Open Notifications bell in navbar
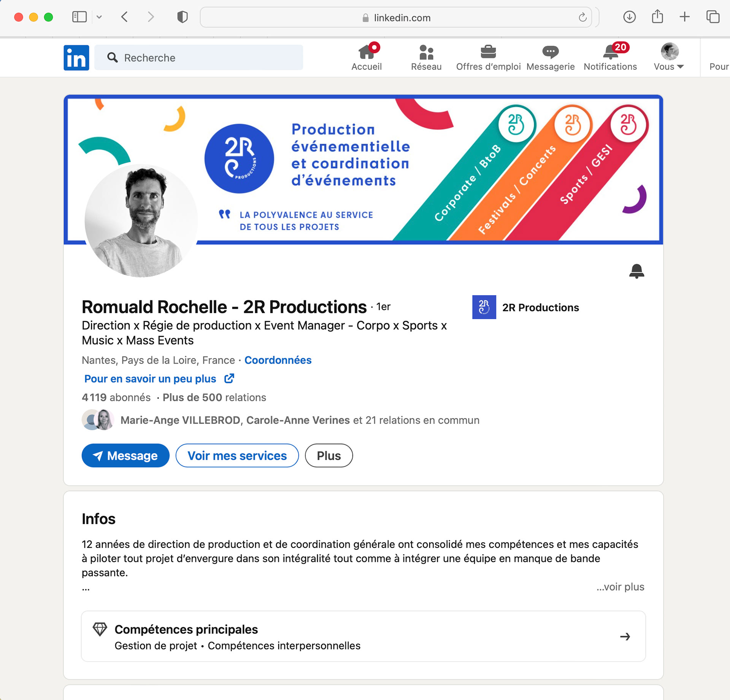The height and width of the screenshot is (700, 730). (x=610, y=52)
